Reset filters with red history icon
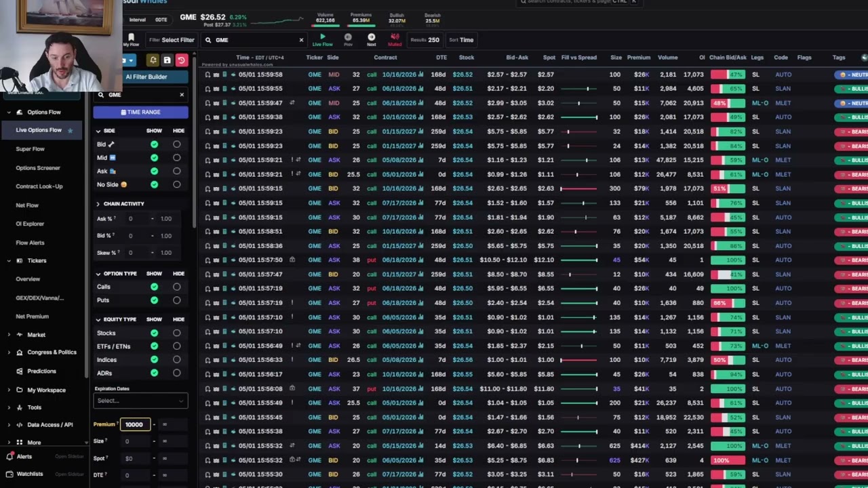This screenshot has height=488, width=868. pos(181,60)
